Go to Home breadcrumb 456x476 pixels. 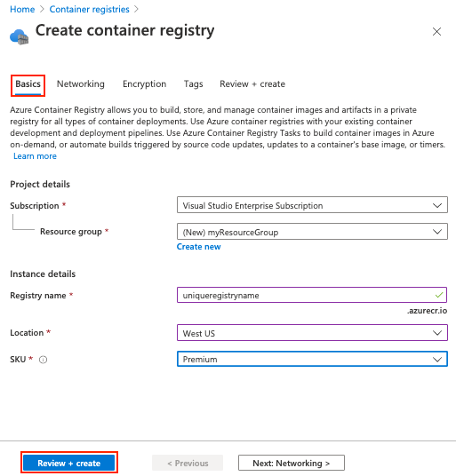pyautogui.click(x=22, y=10)
